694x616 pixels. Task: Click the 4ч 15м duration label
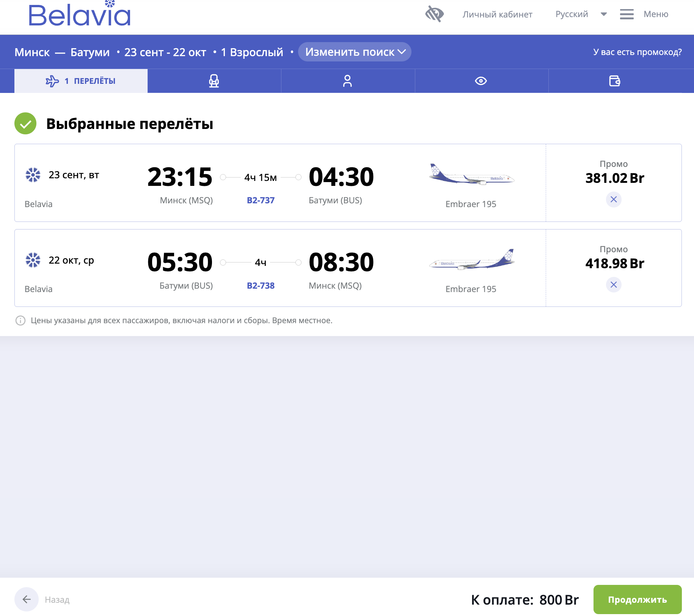pos(261,178)
